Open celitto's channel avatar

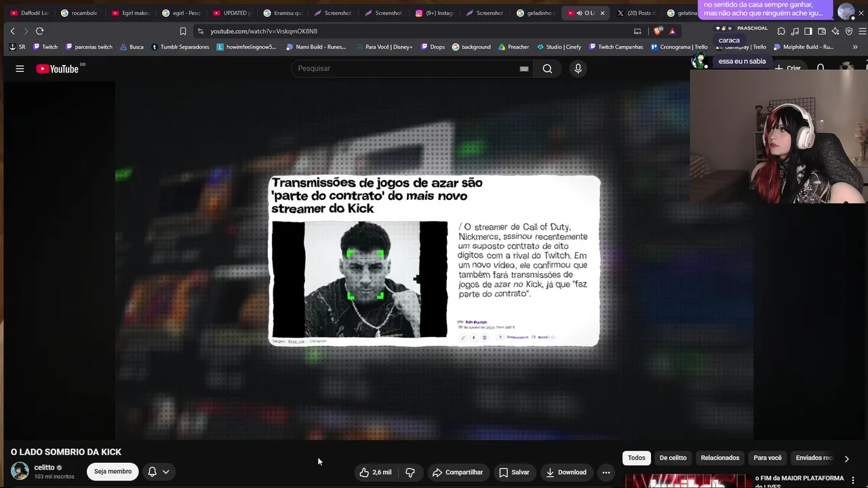pos(20,471)
